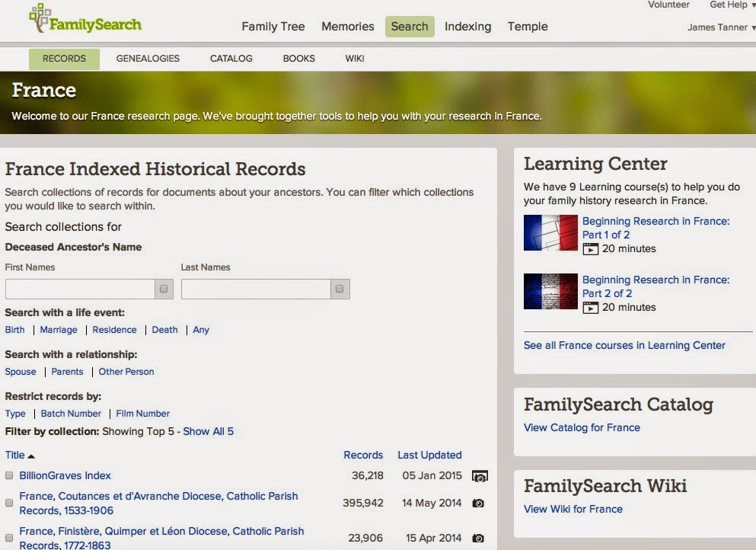The height and width of the screenshot is (550, 756).
Task: Click the 05 Jan 2015 date
Action: [x=432, y=475]
